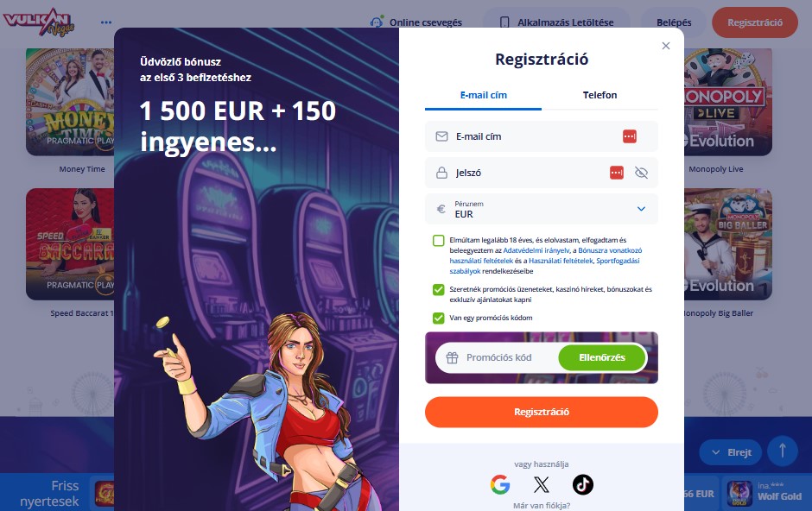Uncheck the 'Van egy promóciós kódom' box

pos(439,319)
